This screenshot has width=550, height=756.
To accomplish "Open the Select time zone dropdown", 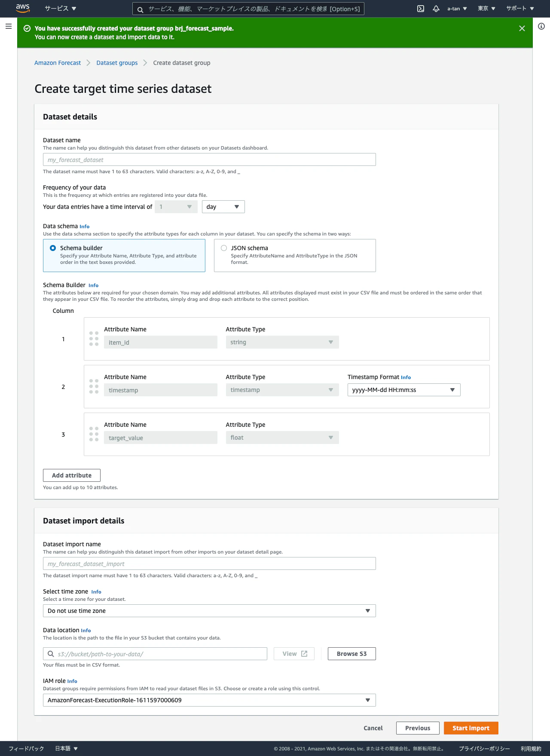I will [209, 611].
